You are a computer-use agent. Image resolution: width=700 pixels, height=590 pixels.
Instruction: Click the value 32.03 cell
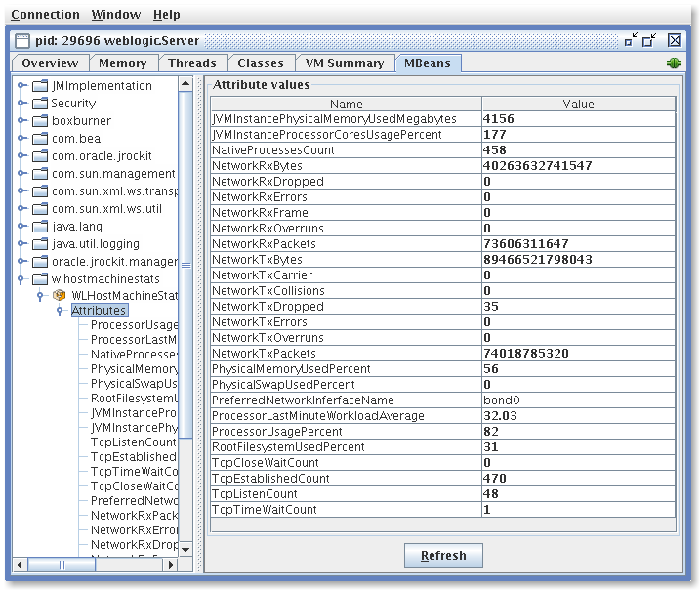579,416
